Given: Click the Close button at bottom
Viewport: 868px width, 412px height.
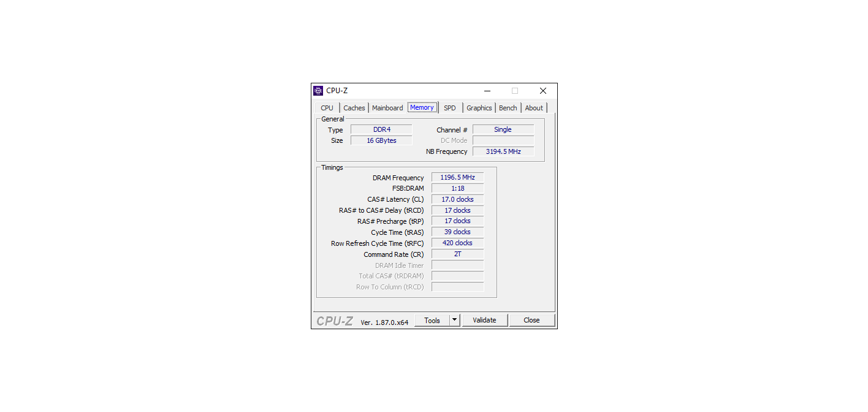Looking at the screenshot, I should click(532, 320).
